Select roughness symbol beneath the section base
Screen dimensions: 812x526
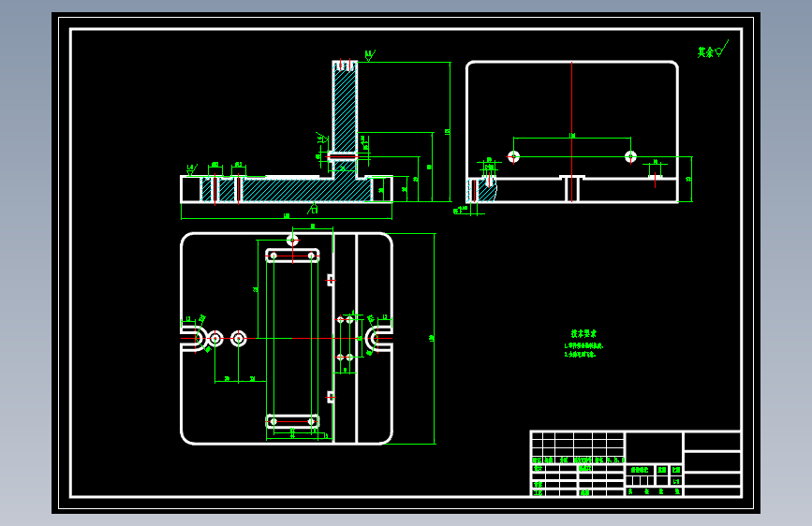coord(313,209)
